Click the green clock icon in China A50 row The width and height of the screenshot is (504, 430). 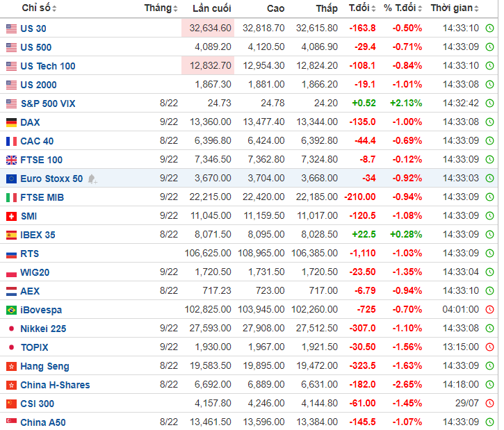489,422
